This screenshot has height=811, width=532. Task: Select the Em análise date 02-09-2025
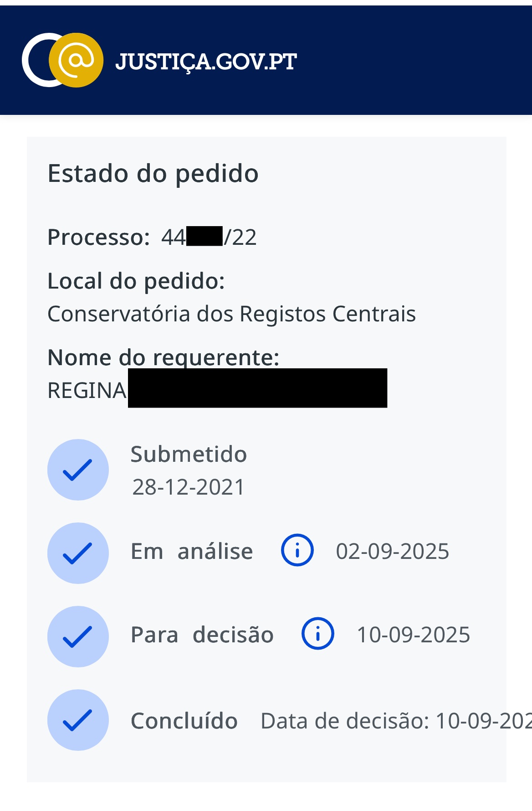pos(392,552)
